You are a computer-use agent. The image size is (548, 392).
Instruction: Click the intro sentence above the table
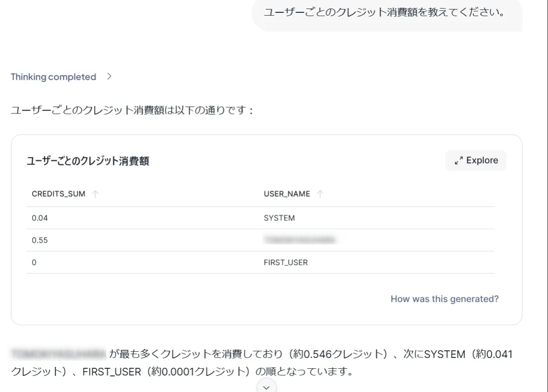coord(133,111)
